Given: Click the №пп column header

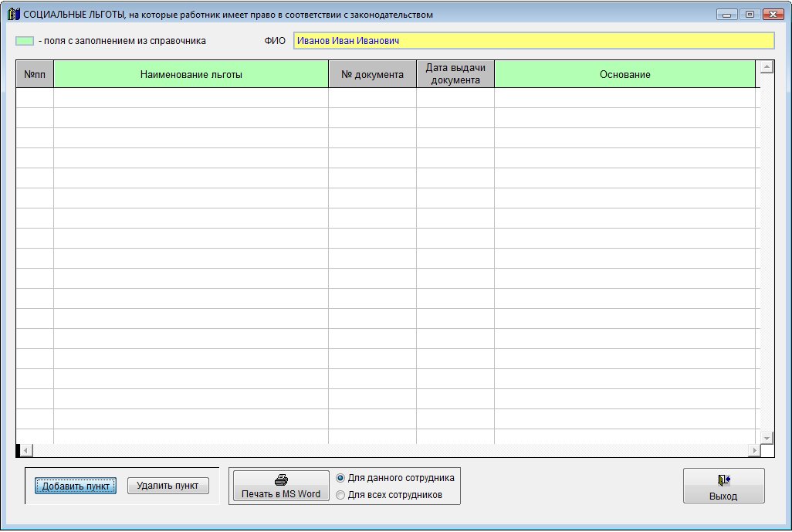Looking at the screenshot, I should point(35,74).
